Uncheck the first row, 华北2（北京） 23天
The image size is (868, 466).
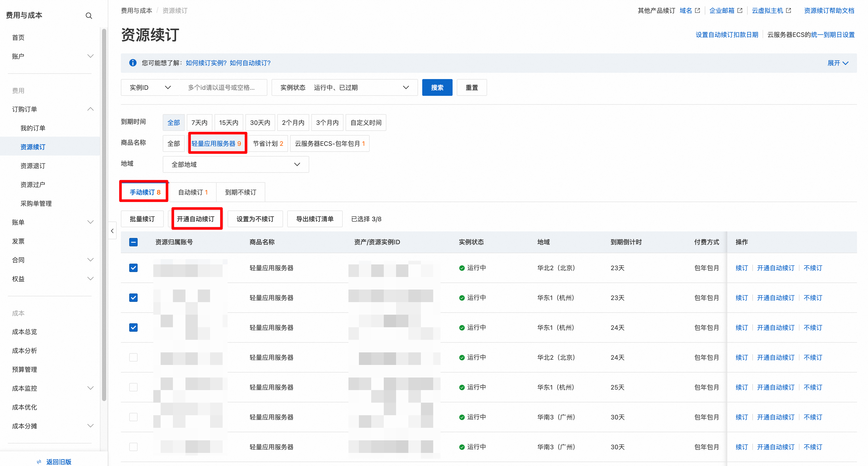[x=133, y=268]
